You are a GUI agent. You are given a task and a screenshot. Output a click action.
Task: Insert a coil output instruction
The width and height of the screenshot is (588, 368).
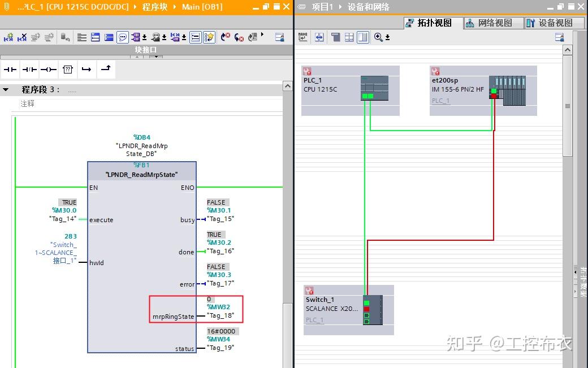(49, 69)
